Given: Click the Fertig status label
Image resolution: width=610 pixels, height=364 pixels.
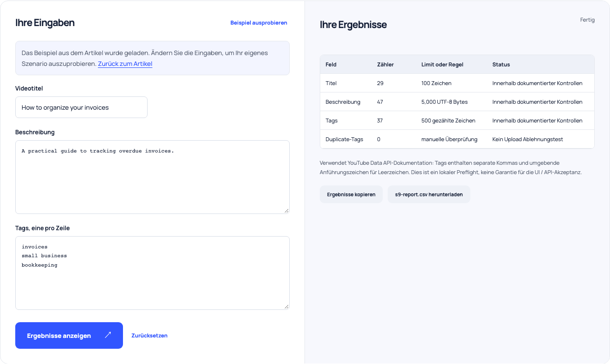Looking at the screenshot, I should (587, 20).
